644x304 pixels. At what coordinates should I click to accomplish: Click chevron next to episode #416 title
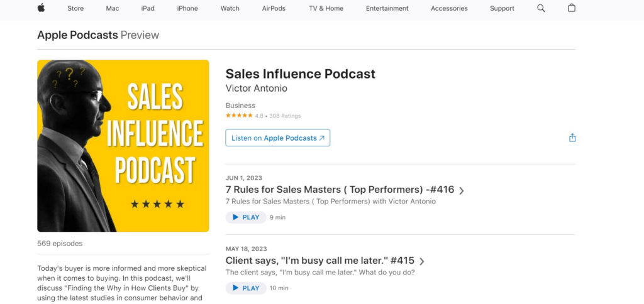462,191
